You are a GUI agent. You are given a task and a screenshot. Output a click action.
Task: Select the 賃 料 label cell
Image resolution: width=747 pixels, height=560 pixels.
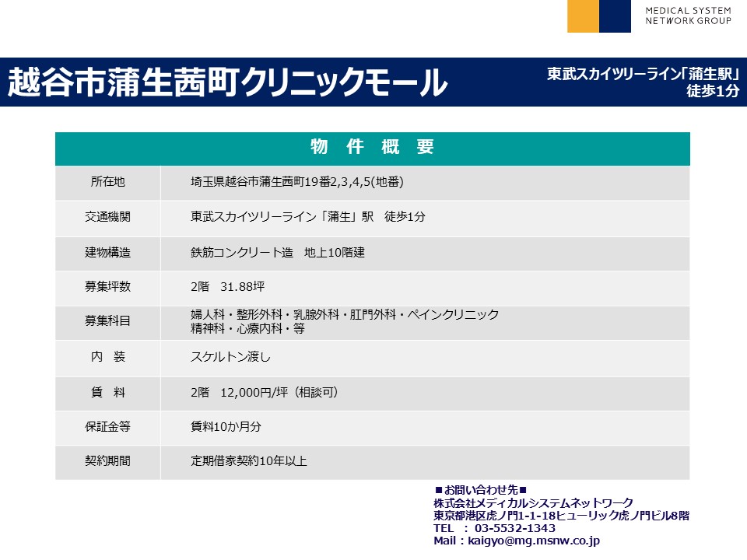(x=107, y=393)
